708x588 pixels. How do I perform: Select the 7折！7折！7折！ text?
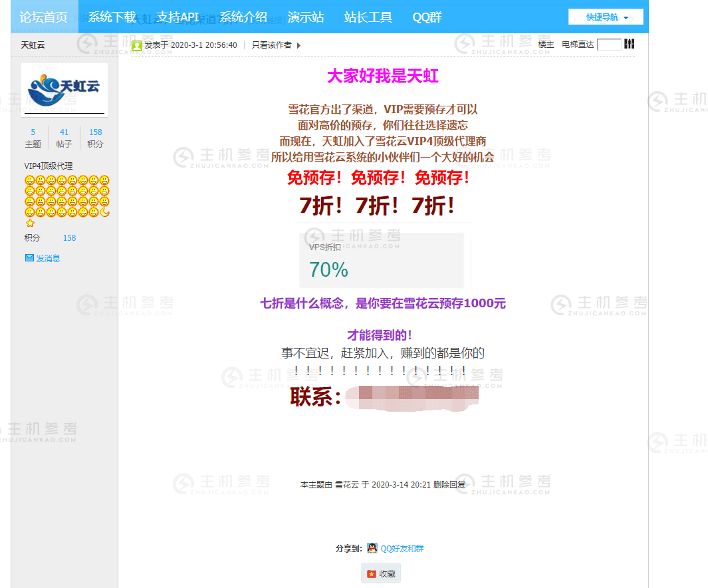click(378, 206)
